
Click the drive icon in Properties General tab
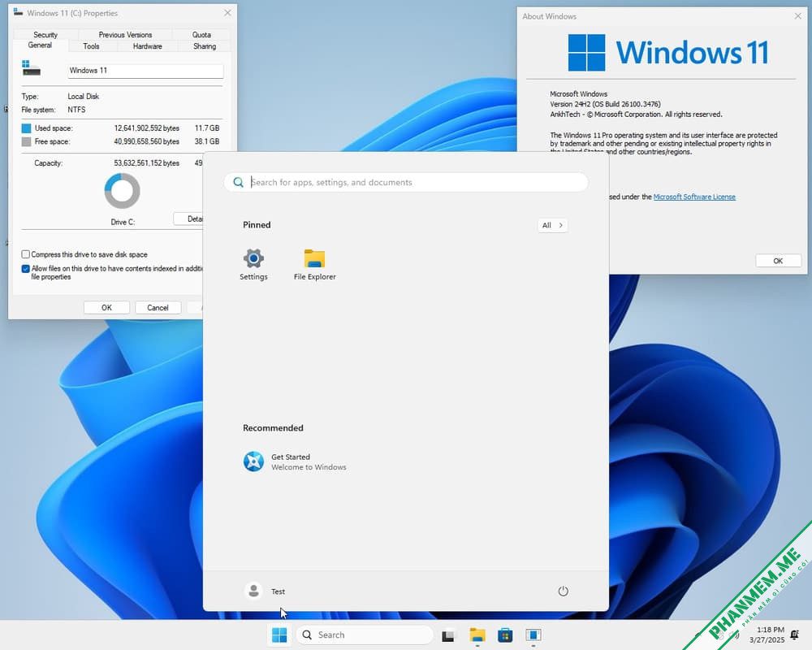[x=31, y=68]
